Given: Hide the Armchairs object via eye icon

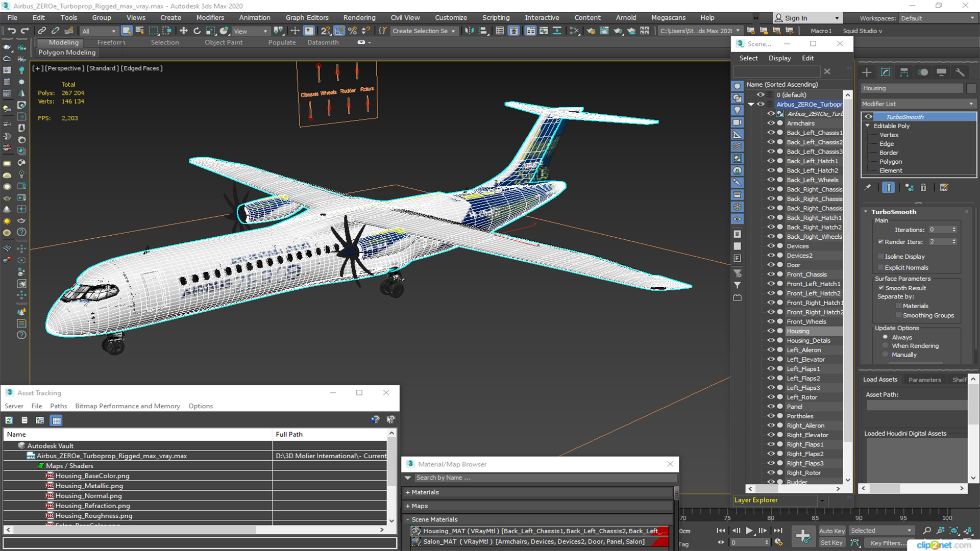Looking at the screenshot, I should click(x=771, y=123).
